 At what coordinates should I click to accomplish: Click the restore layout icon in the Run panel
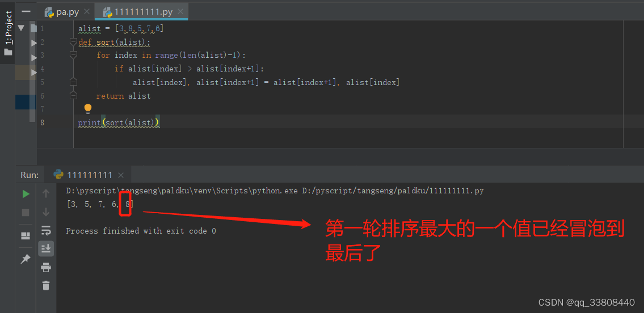(x=26, y=235)
